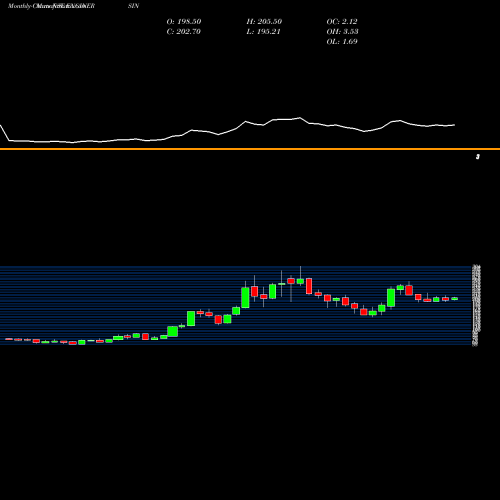Click the open price value O: 198.50
The width and height of the screenshot is (500, 500).
click(x=184, y=22)
